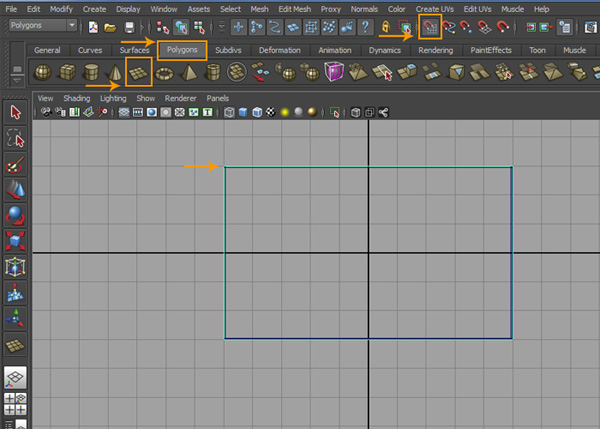Click the top-left corner of the plane
600x429 pixels.
click(225, 167)
